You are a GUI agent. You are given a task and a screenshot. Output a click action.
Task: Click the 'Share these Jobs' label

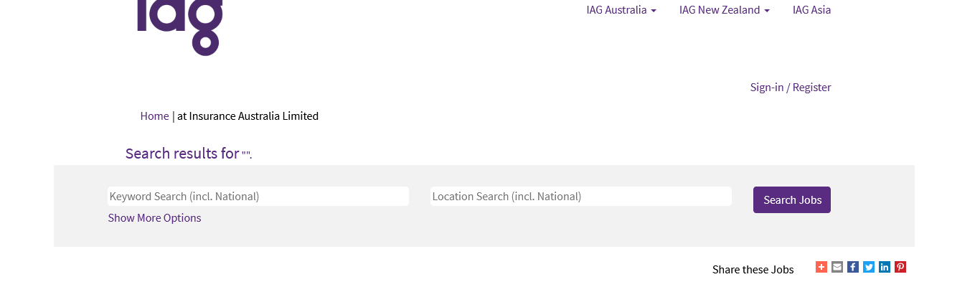click(753, 269)
